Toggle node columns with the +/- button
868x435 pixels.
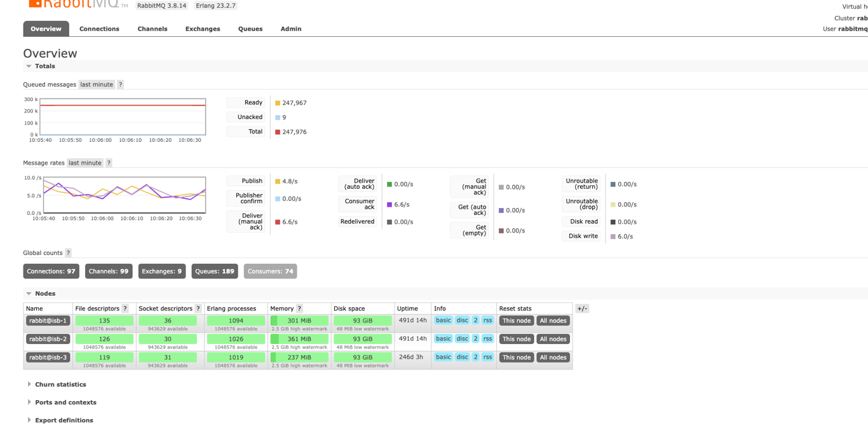582,308
